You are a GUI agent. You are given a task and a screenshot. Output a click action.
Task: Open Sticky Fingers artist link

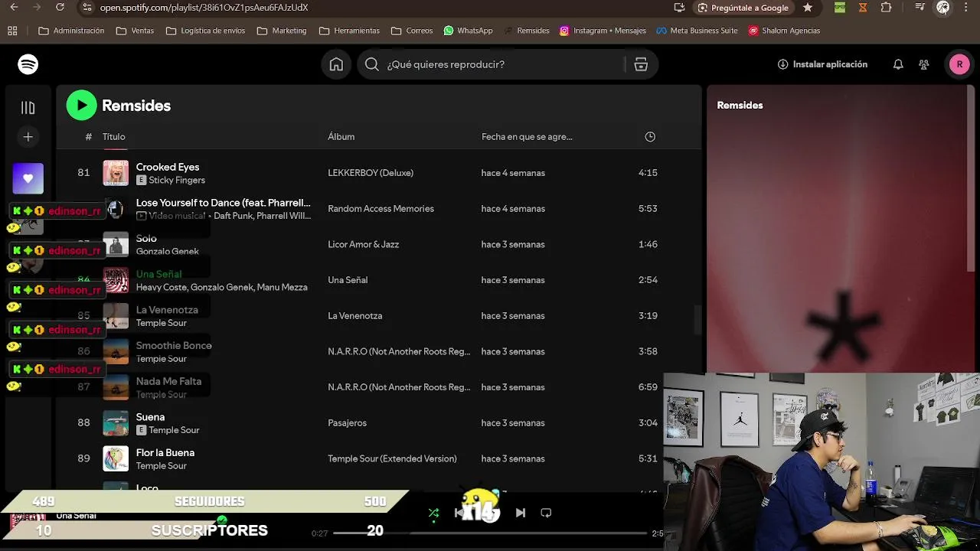tap(177, 181)
